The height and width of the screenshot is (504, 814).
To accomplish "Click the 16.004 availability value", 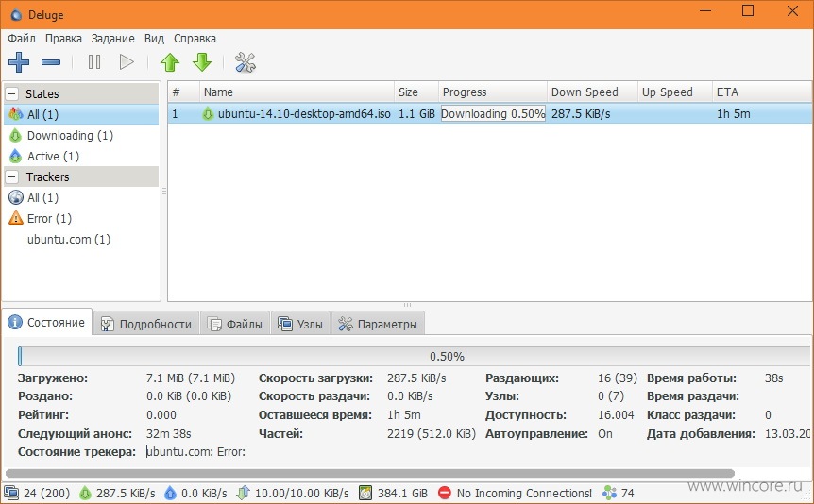I will [616, 415].
